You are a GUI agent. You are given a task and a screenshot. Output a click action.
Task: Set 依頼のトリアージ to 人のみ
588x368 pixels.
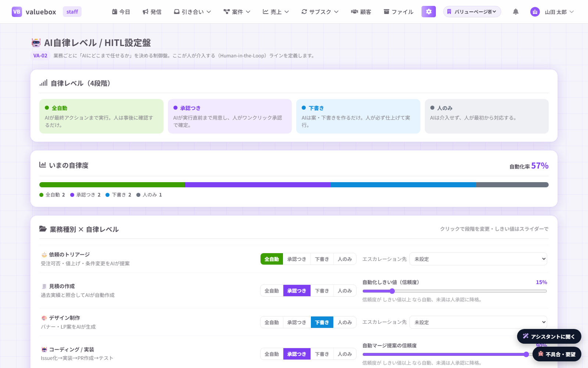pos(345,259)
